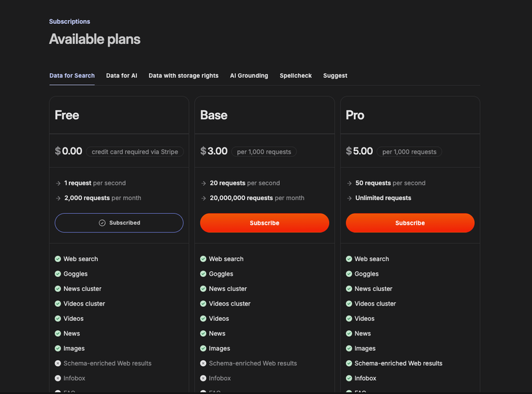This screenshot has width=532, height=394.
Task: Subscribe to the Base plan
Action: (264, 223)
